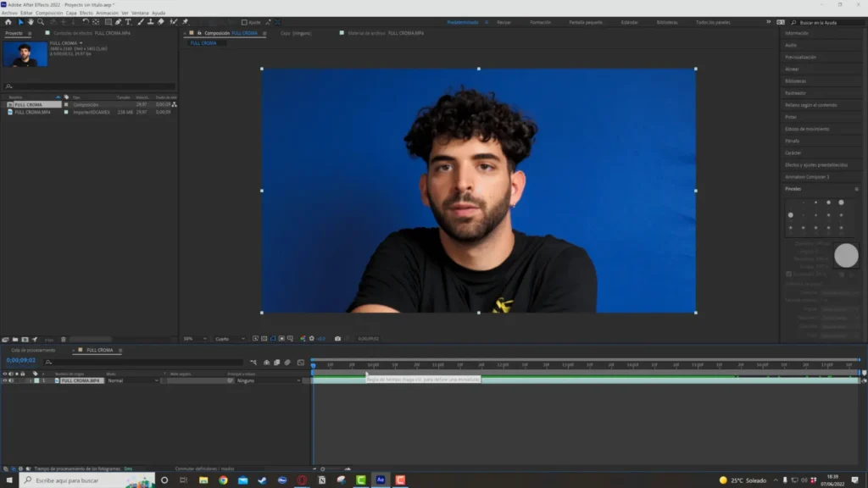Toggle video visibility eye for FULL CROMA.MP4 layer

coord(5,381)
